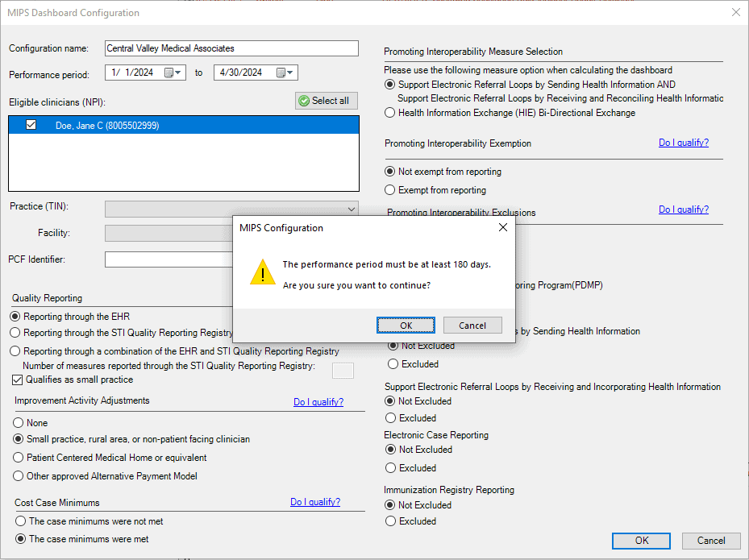Click OK in the MIPS Configuration warning dialog
The height and width of the screenshot is (560, 749).
[406, 326]
